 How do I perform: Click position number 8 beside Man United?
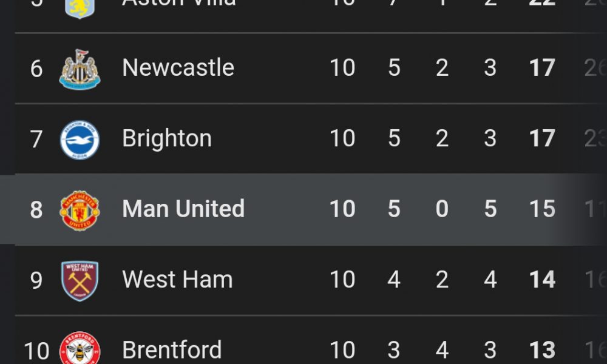coord(36,210)
